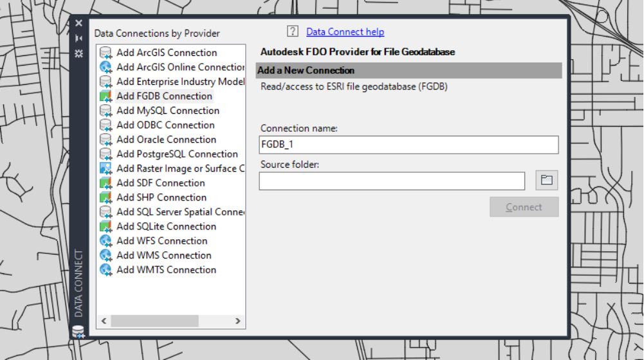Click the SHP Connection icon
The width and height of the screenshot is (644, 360).
(x=106, y=197)
